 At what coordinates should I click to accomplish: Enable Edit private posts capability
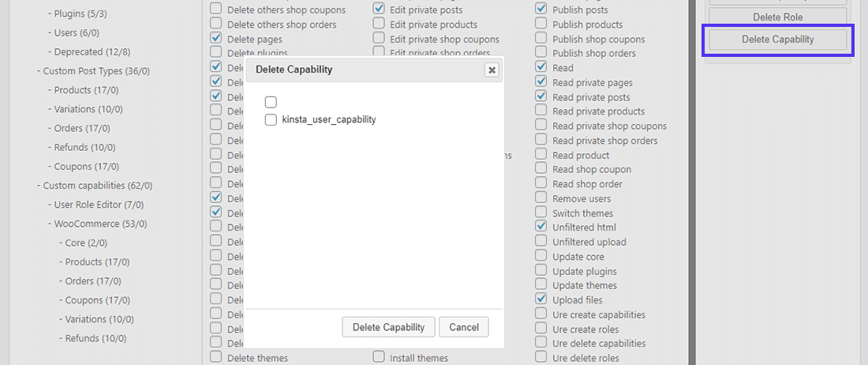pos(379,9)
